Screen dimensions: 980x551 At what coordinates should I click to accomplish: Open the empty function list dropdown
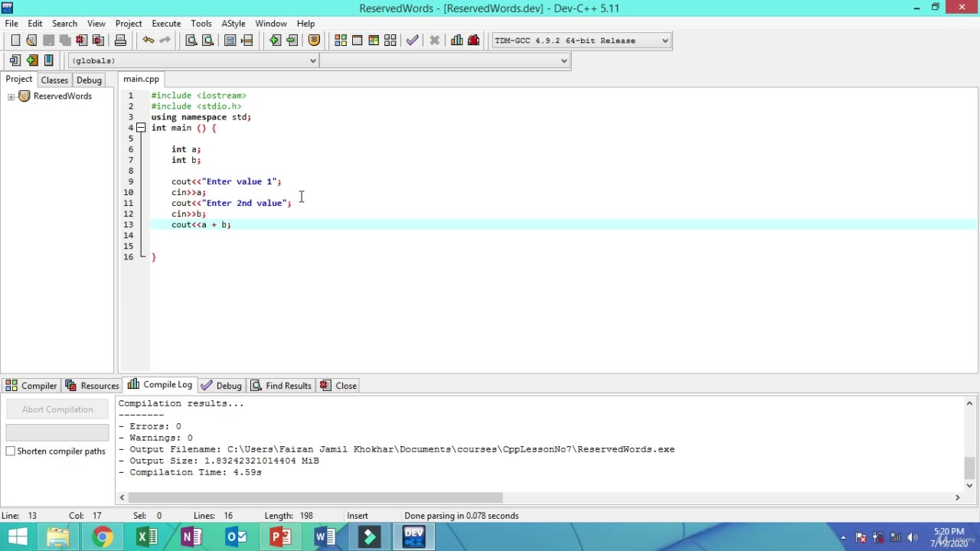point(564,60)
